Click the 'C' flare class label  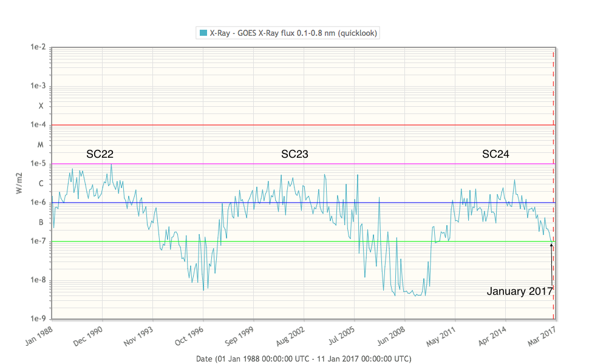[41, 183]
